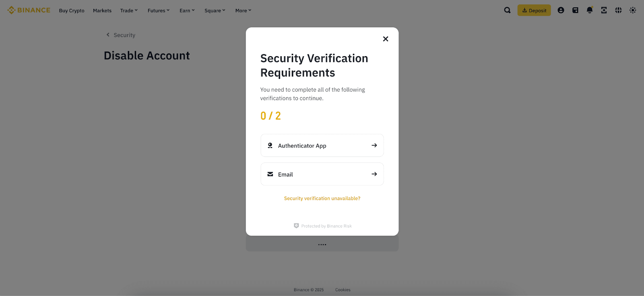The height and width of the screenshot is (296, 644).
Task: Expand the Earn dropdown menu
Action: point(187,11)
